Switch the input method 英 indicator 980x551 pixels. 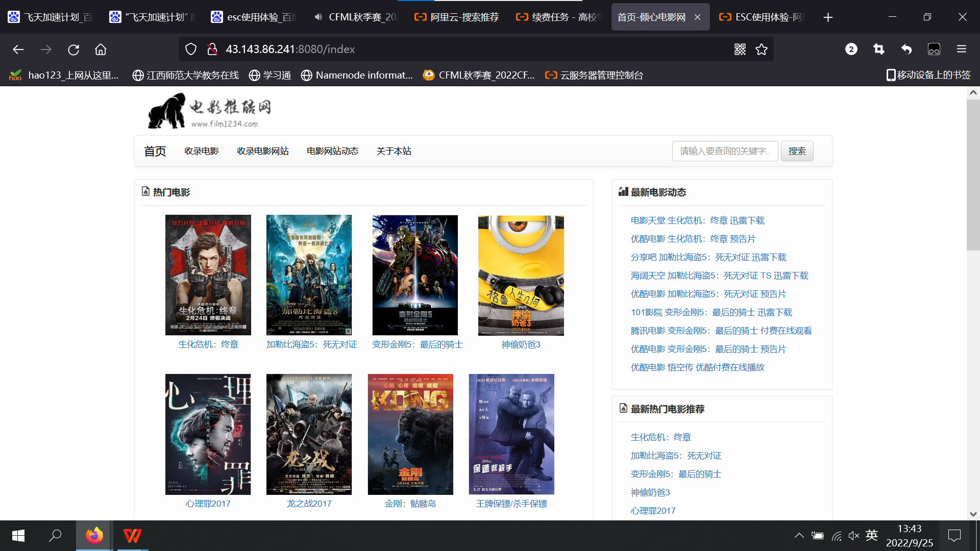pos(872,535)
